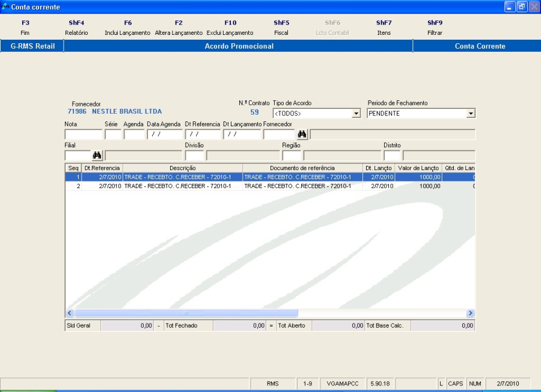Click the Tot Aberto value field

[338, 325]
